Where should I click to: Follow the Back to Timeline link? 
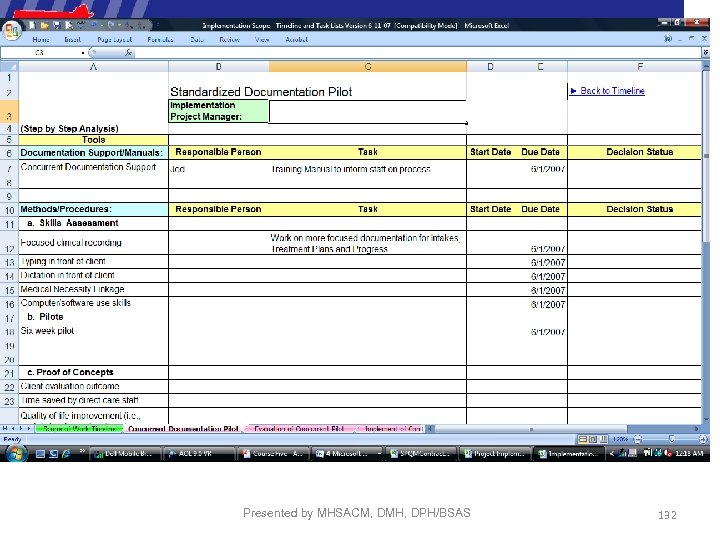[x=612, y=91]
